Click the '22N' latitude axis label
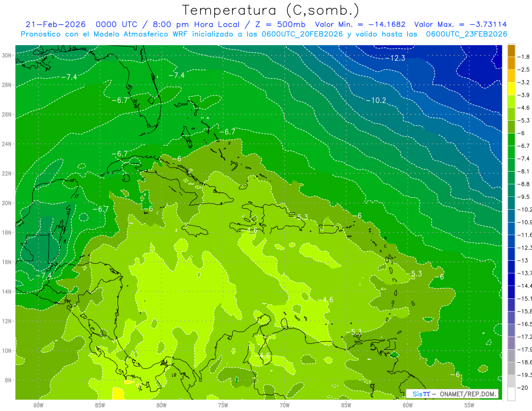This screenshot has width=532, height=411. point(8,173)
